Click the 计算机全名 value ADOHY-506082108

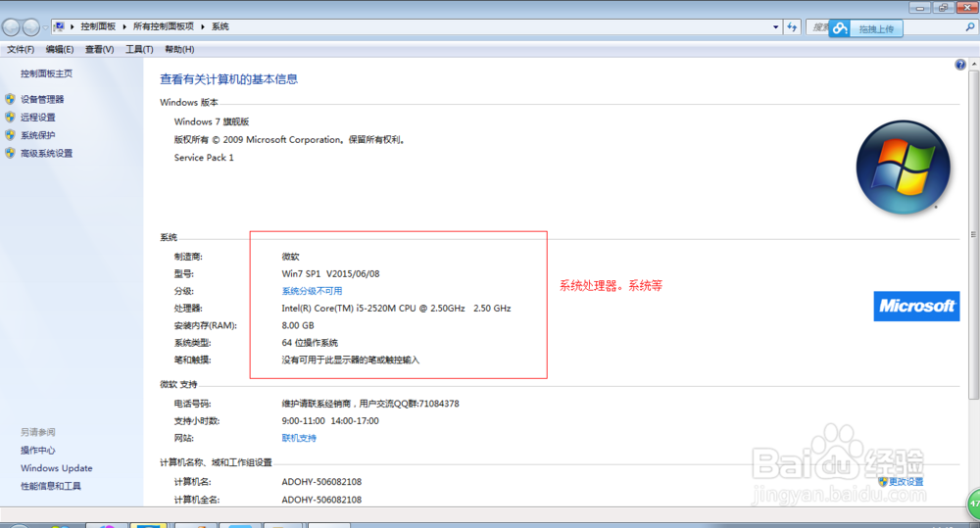(x=321, y=500)
